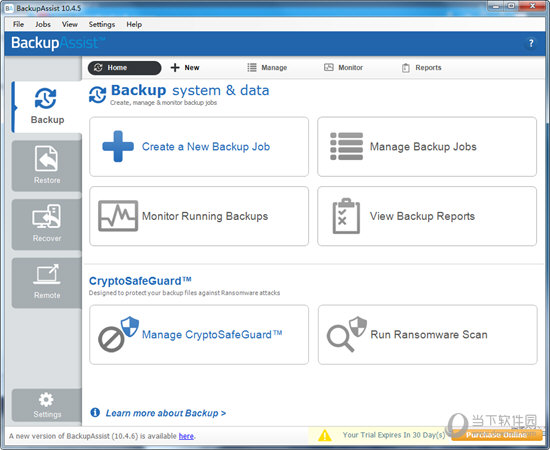The image size is (550, 450).
Task: Click the clipboard icon beside View Backup Reports
Action: [346, 216]
